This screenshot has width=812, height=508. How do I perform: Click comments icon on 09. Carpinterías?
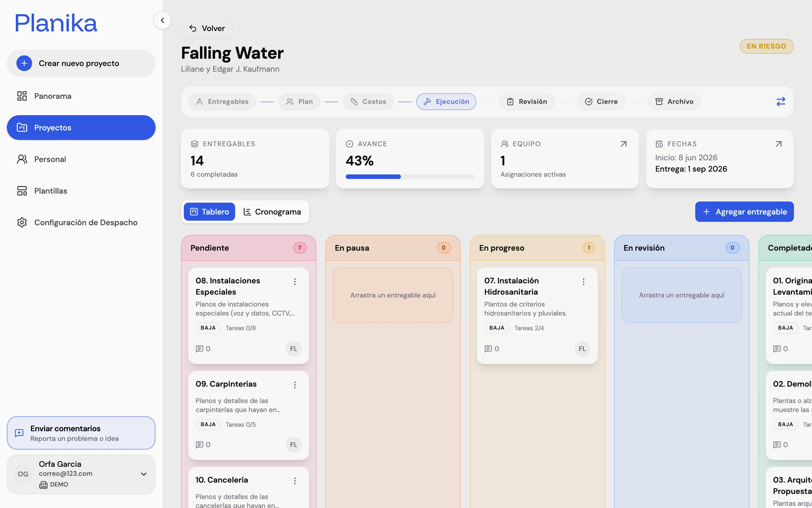pos(200,445)
